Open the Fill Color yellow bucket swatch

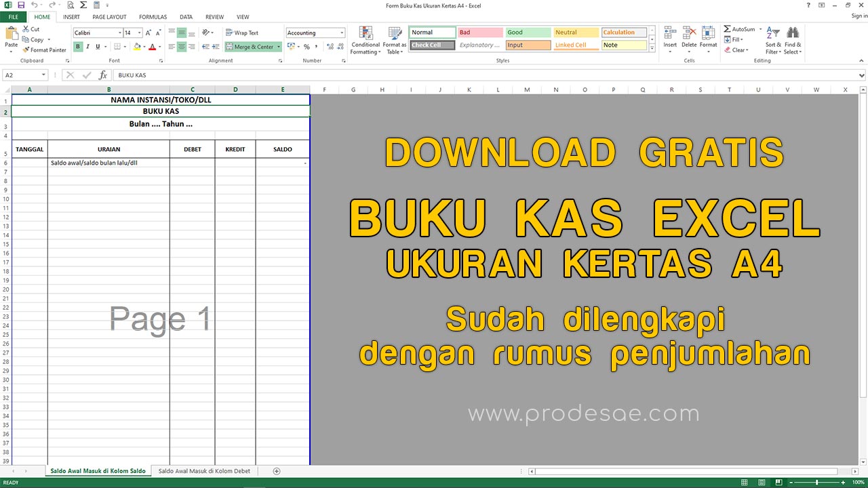click(x=136, y=47)
